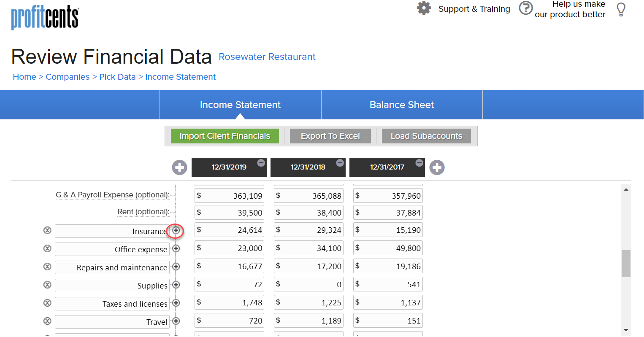Click the help question mark icon

pos(525,8)
